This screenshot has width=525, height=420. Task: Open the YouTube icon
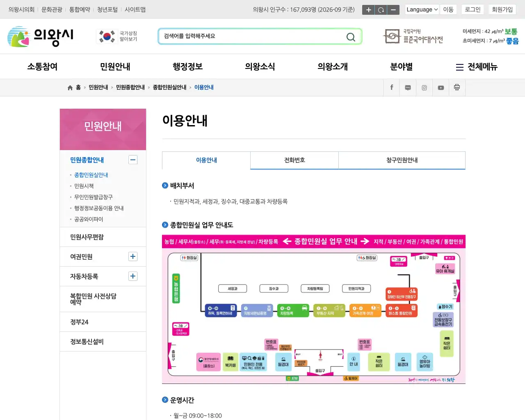[x=441, y=87]
